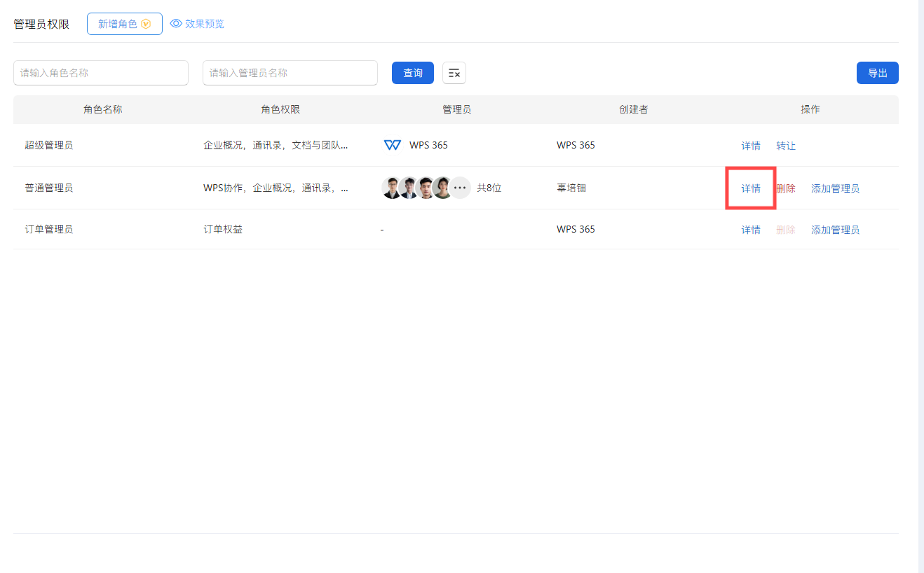This screenshot has height=573, width=924.
Task: Click 添加管理员 in 订单管理员 row
Action: (835, 230)
